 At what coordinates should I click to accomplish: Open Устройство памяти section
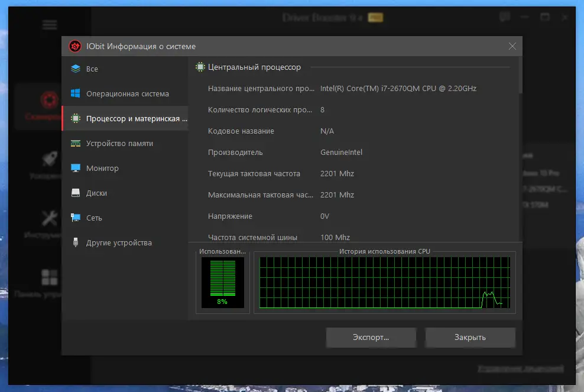(125, 144)
